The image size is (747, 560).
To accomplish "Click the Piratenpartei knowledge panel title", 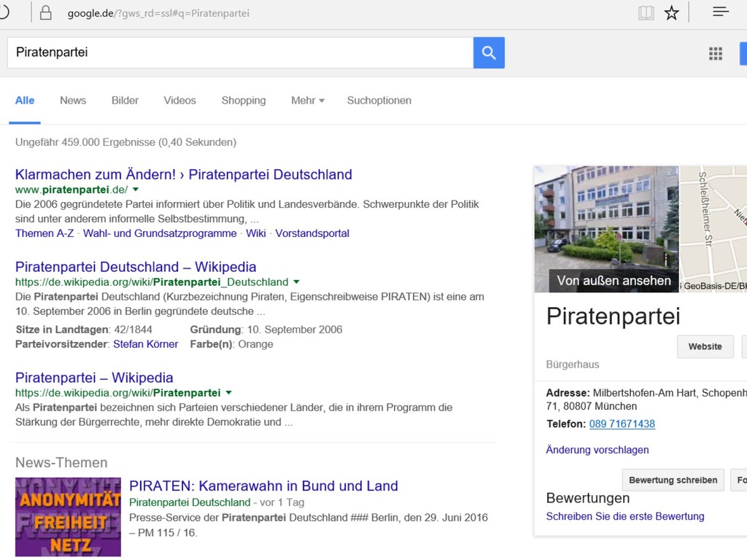I will pyautogui.click(x=613, y=316).
